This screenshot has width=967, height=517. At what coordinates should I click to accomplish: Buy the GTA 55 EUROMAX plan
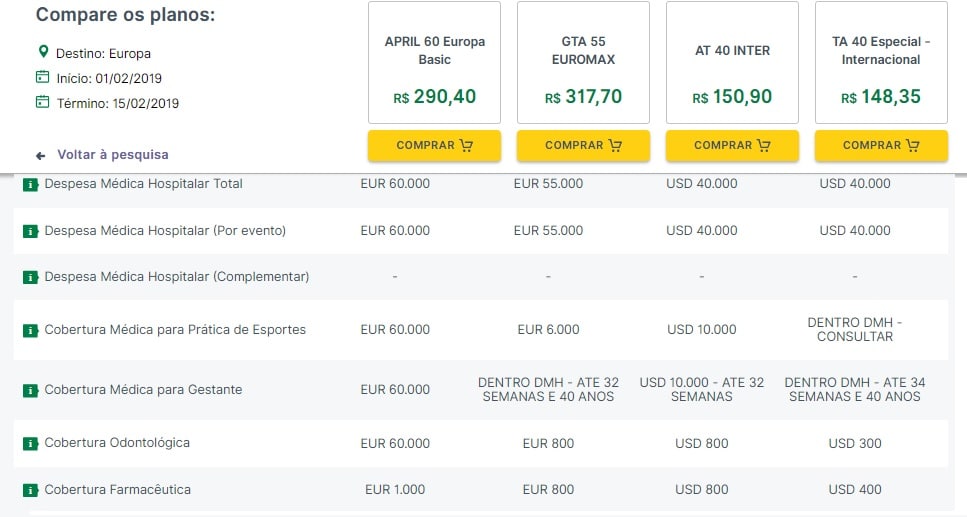(583, 146)
